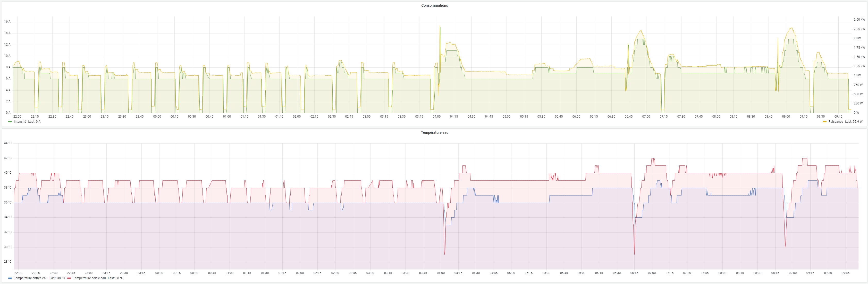Screen dimensions: 868x284
Task: Click the '750 W' right axis label
Action: (x=858, y=85)
